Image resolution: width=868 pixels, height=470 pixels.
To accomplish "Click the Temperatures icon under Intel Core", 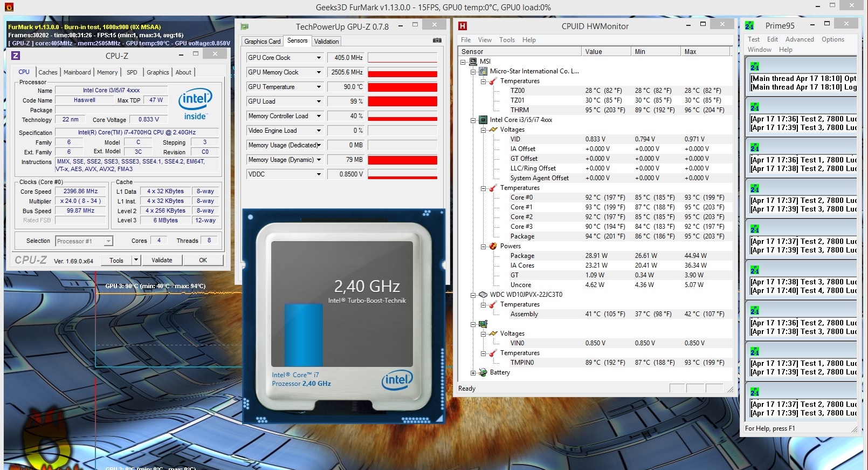I will tap(493, 188).
